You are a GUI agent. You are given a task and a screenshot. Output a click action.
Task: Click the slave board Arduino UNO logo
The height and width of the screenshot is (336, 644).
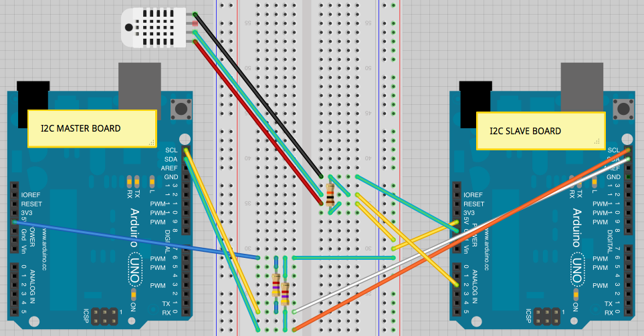(577, 247)
